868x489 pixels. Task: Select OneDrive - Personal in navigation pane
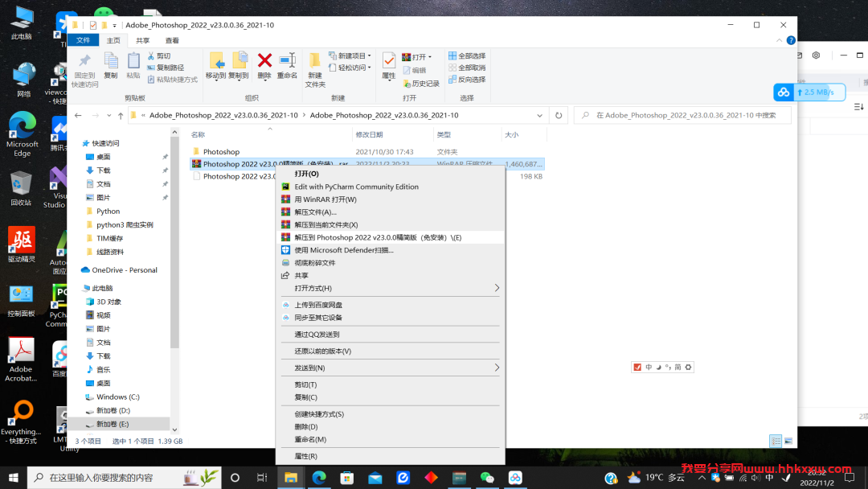coord(125,270)
